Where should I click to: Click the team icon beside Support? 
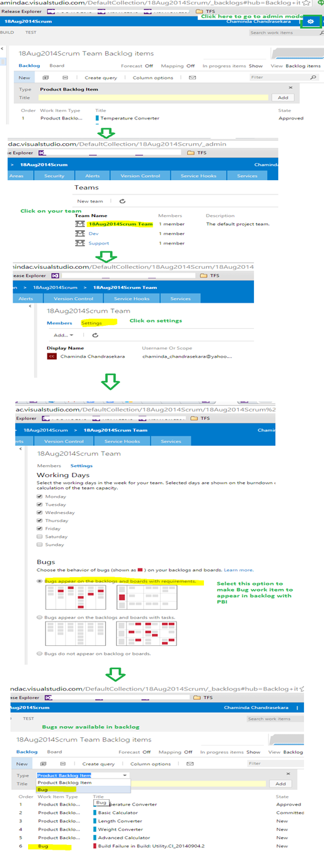[x=79, y=243]
